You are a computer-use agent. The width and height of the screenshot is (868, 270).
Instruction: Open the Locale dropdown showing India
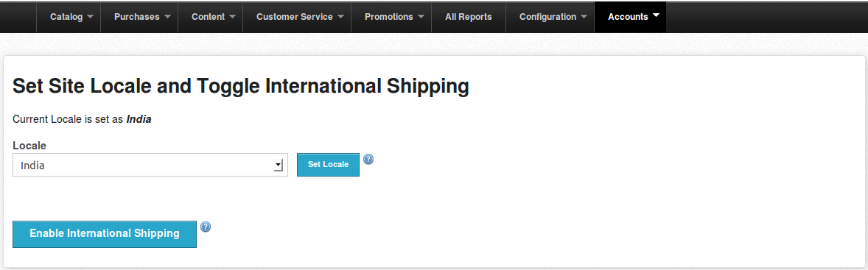(x=150, y=165)
